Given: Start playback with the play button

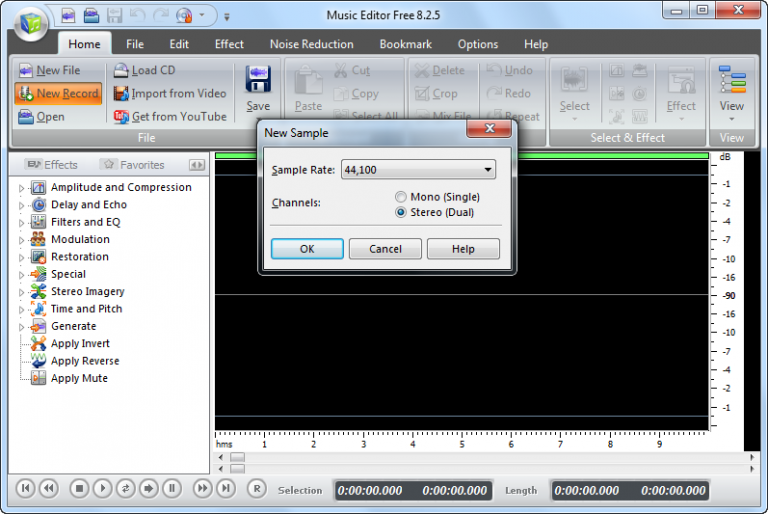Looking at the screenshot, I should tap(102, 488).
